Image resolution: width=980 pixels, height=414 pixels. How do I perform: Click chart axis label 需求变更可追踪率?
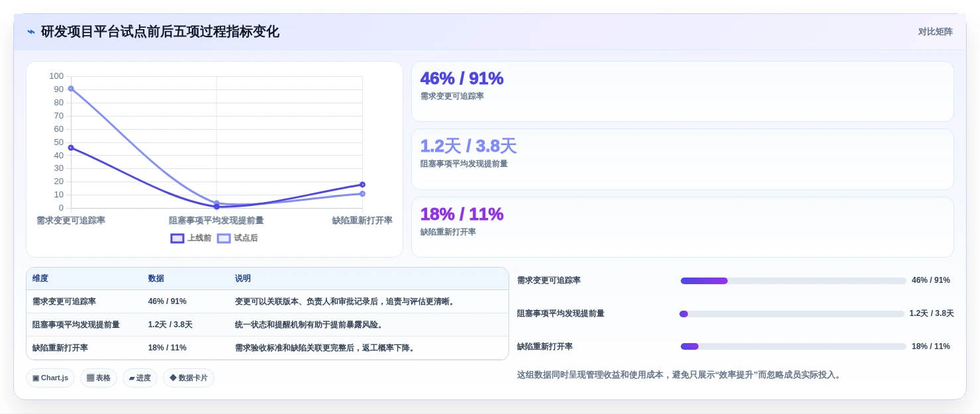coord(71,221)
